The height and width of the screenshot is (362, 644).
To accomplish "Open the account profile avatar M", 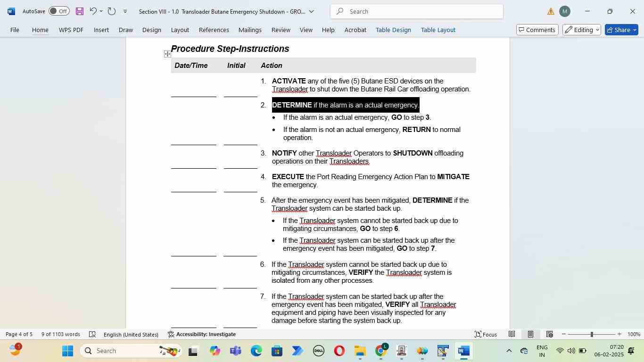I will pos(564,11).
